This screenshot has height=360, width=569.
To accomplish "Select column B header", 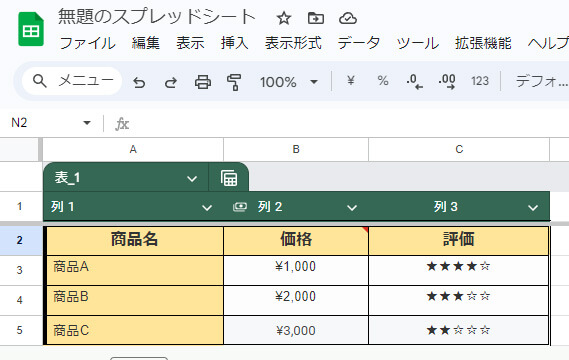I will coord(296,149).
